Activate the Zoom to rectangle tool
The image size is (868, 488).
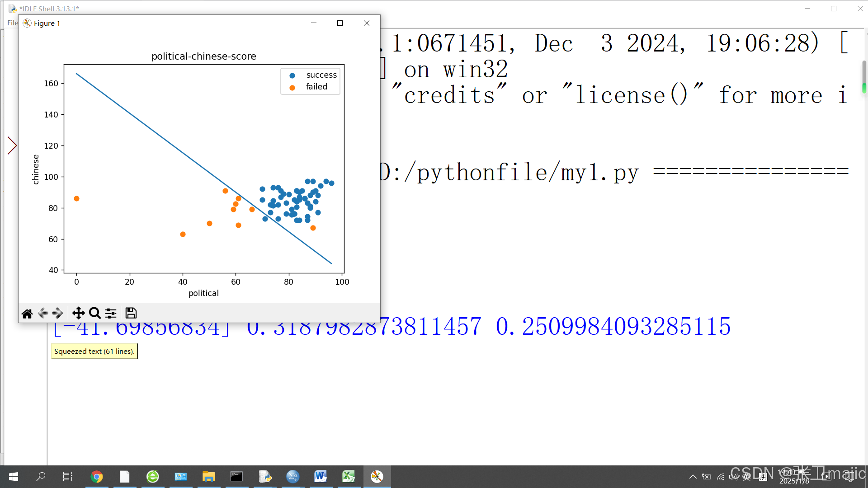tap(94, 313)
